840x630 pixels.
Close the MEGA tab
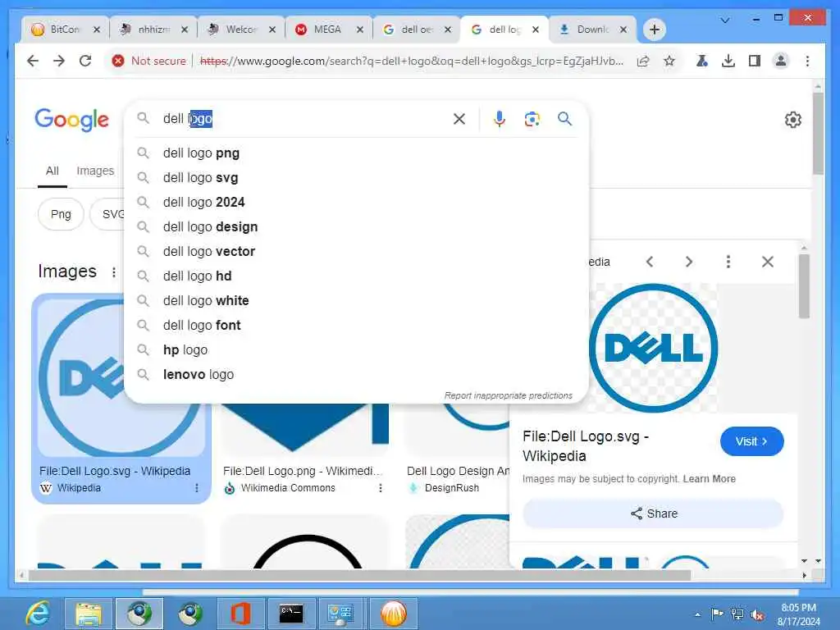coord(360,30)
